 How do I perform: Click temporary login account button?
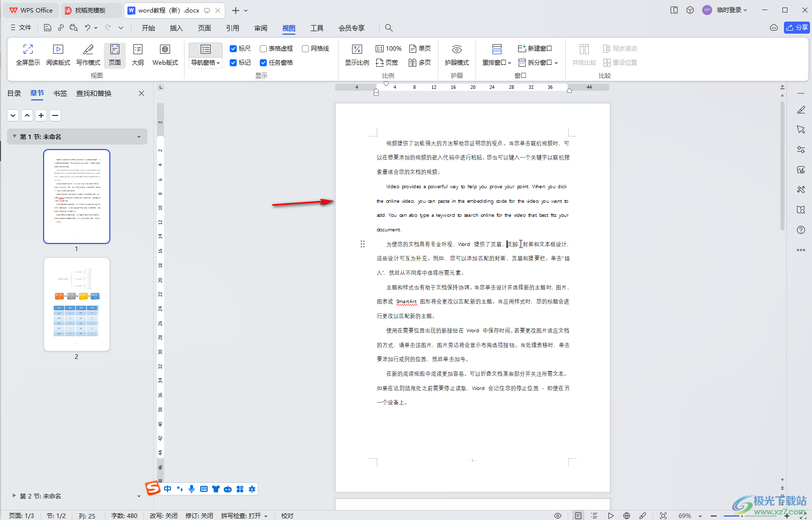726,10
